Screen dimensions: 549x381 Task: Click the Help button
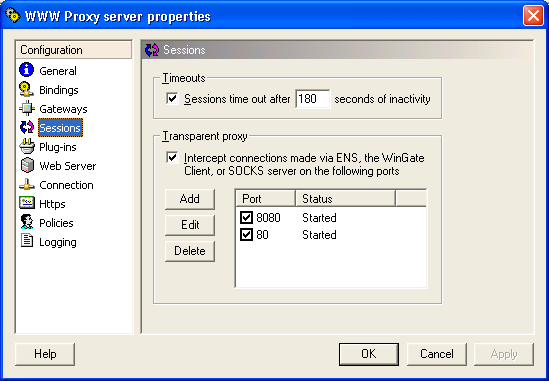tap(45, 354)
